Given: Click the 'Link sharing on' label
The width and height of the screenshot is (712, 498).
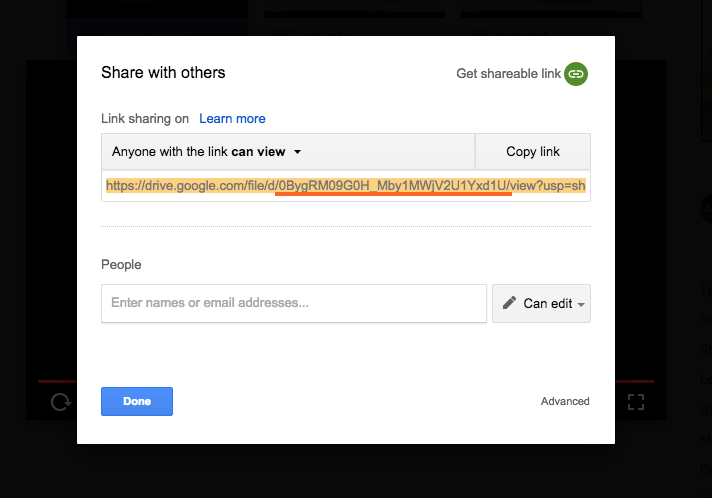Looking at the screenshot, I should pyautogui.click(x=145, y=119).
